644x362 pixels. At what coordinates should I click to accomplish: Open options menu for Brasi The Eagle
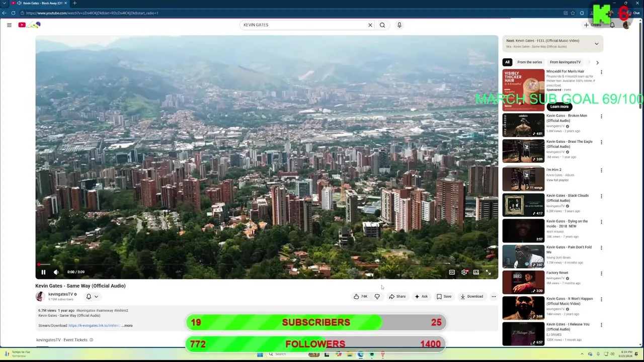601,142
